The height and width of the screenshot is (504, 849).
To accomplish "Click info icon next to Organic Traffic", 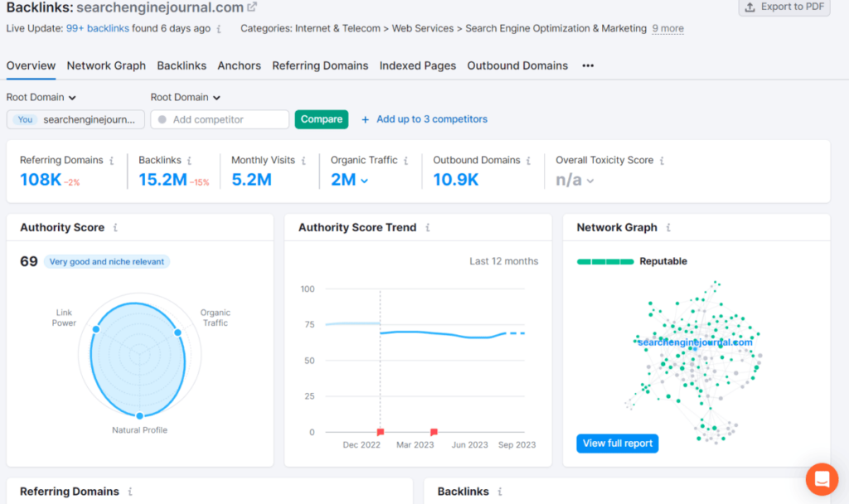I will pos(406,161).
